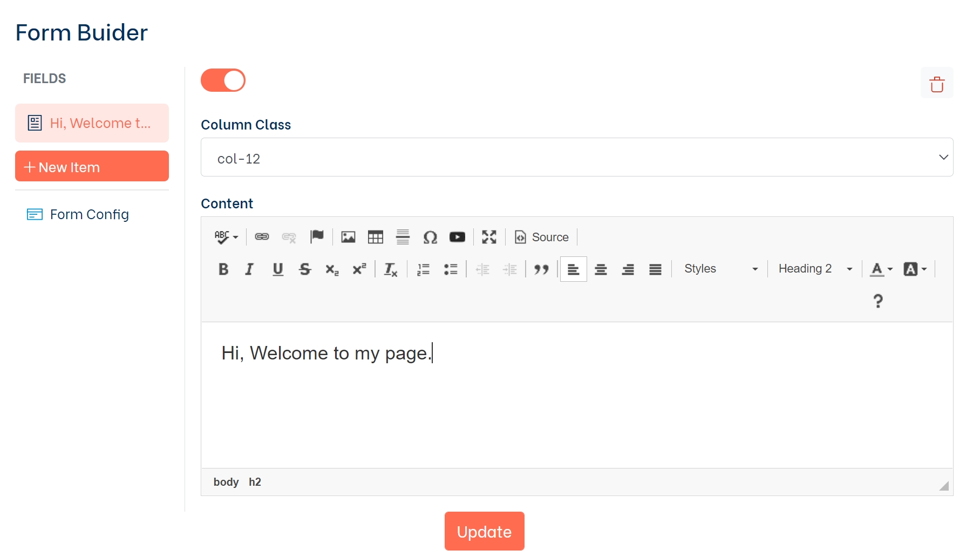Insert an image using the image icon
The width and height of the screenshot is (980, 557).
tap(348, 237)
